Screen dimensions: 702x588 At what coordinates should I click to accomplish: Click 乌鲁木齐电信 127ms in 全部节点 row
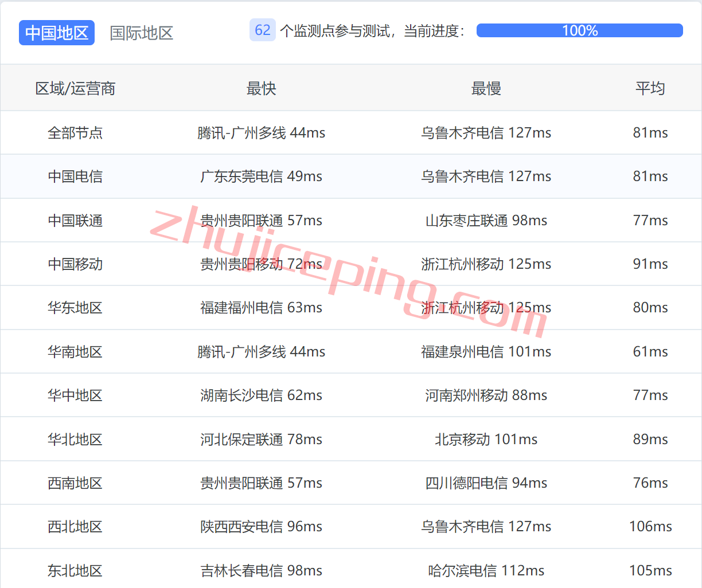[486, 133]
